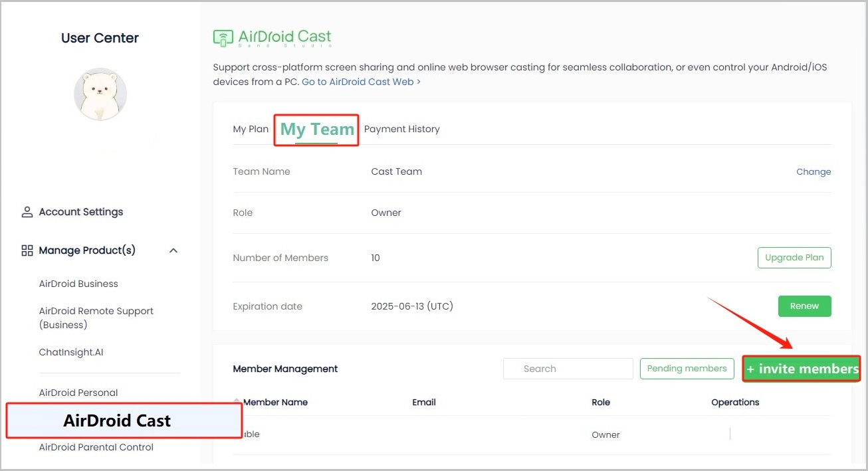Click the Owner role cell in member table
The width and height of the screenshot is (868, 471).
tap(605, 434)
